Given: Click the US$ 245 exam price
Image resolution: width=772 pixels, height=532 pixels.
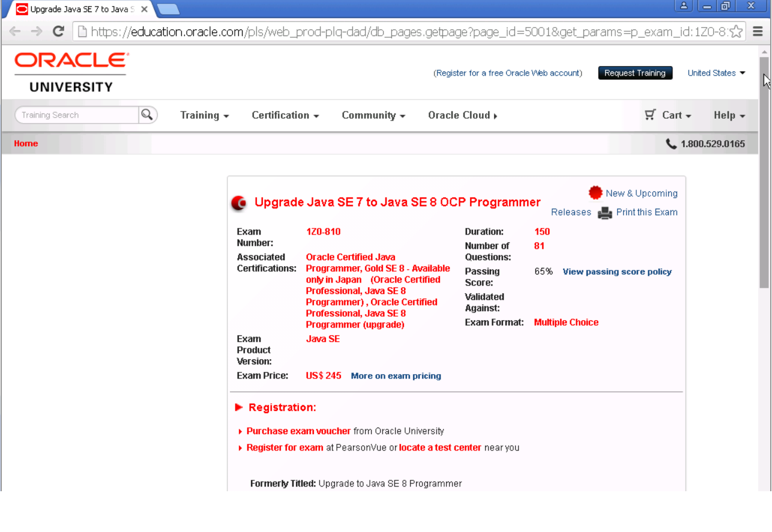Looking at the screenshot, I should [324, 376].
